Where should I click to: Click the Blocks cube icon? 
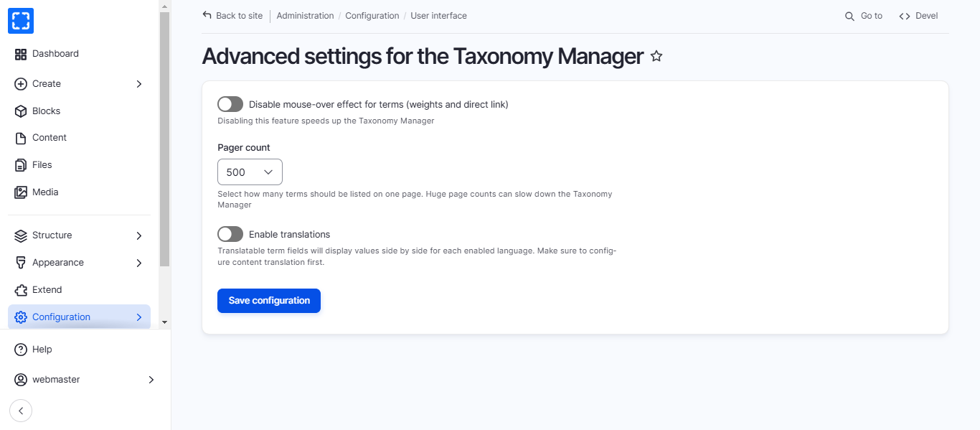click(x=21, y=111)
